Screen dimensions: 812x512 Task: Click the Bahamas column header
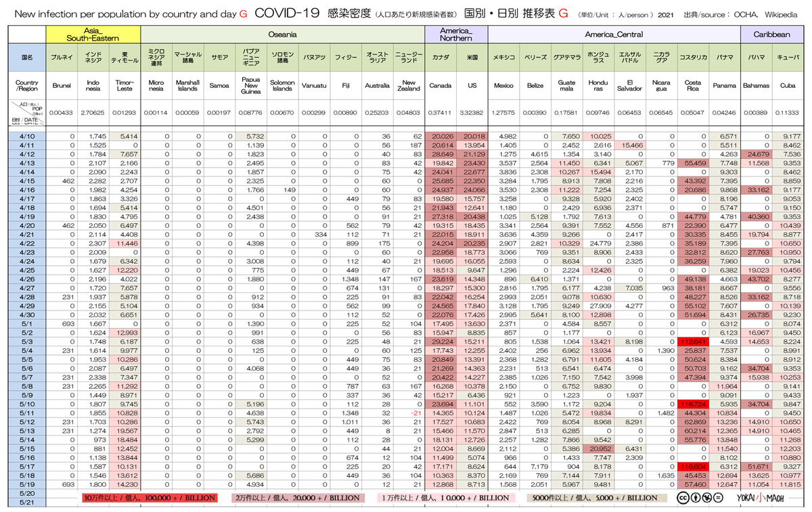(756, 86)
